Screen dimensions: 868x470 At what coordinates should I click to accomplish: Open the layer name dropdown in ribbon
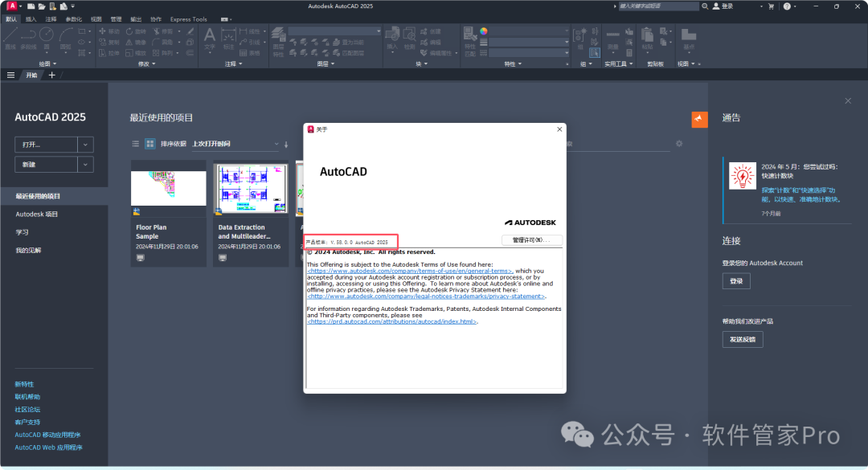coord(334,31)
